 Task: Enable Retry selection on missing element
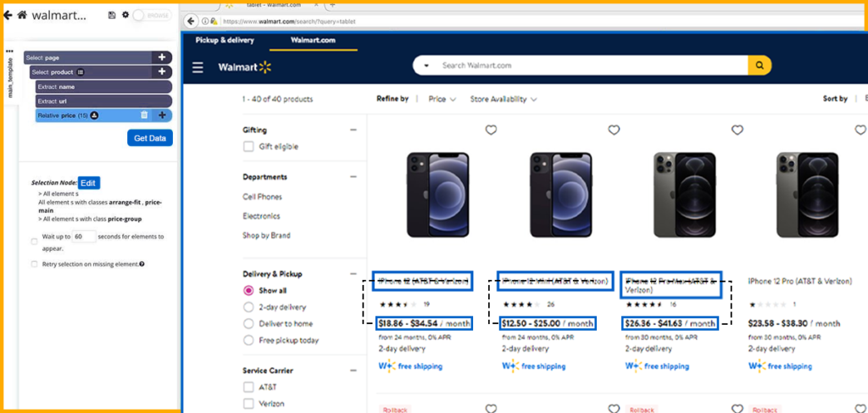[34, 264]
